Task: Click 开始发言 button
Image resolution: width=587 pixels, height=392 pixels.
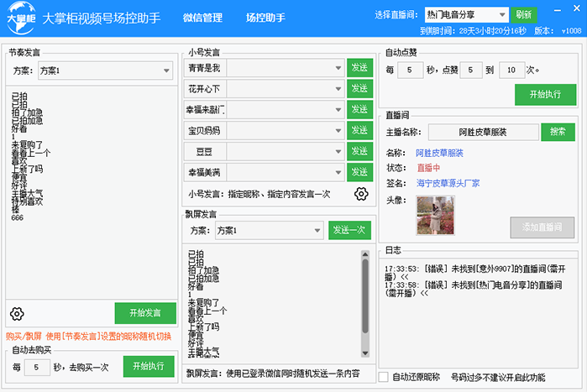Action: [x=145, y=313]
